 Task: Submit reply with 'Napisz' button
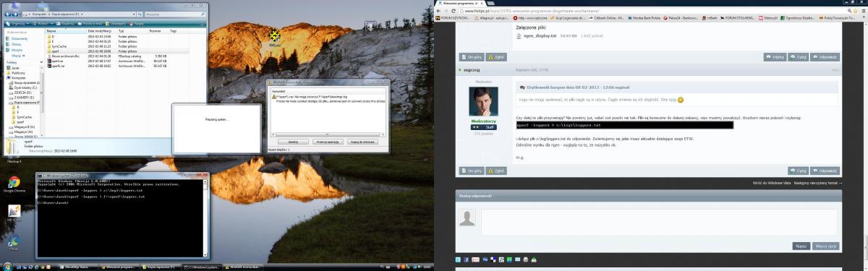coord(801,246)
